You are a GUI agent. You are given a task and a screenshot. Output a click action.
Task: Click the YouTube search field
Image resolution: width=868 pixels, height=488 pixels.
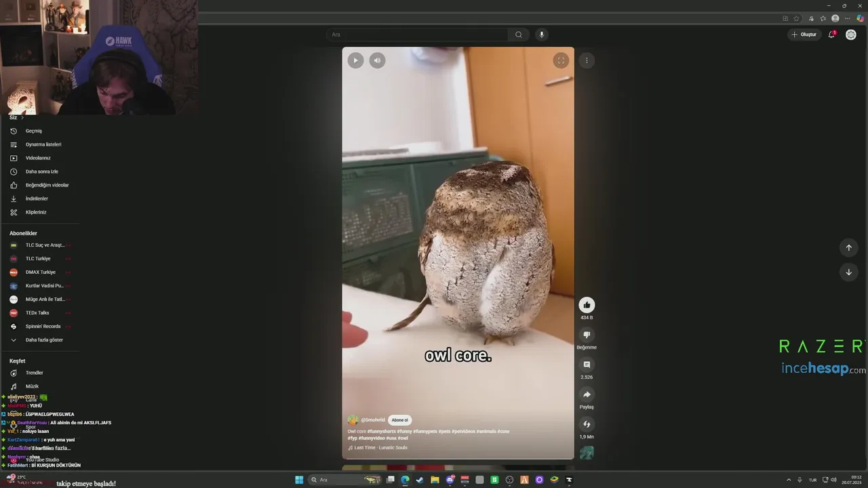pyautogui.click(x=417, y=35)
